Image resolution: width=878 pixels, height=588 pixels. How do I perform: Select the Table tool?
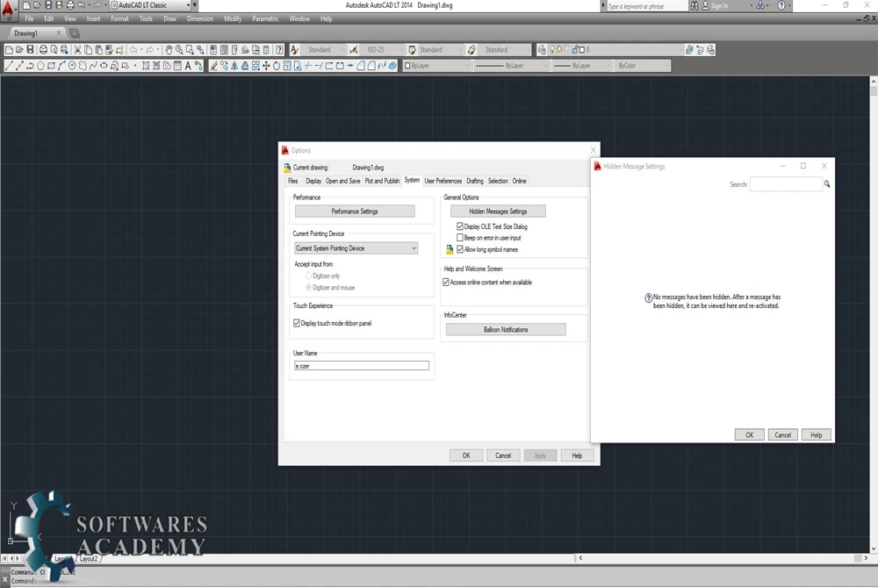tap(177, 66)
